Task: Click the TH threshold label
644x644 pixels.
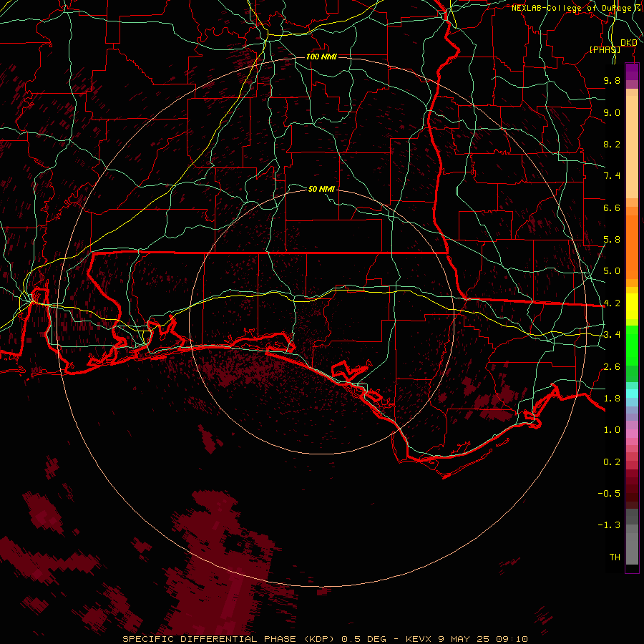Action: click(x=615, y=557)
